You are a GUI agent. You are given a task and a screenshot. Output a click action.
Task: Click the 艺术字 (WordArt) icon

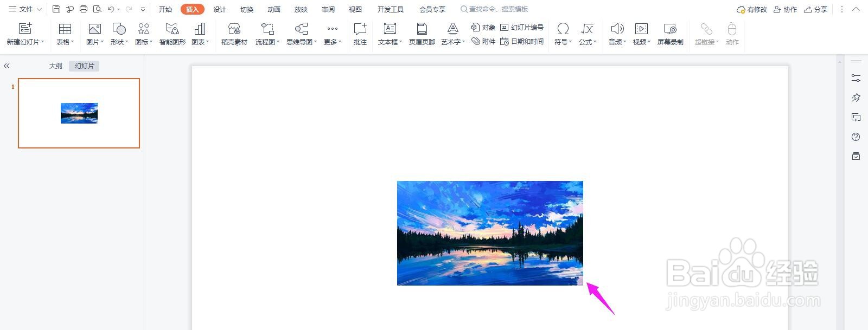coord(453,29)
